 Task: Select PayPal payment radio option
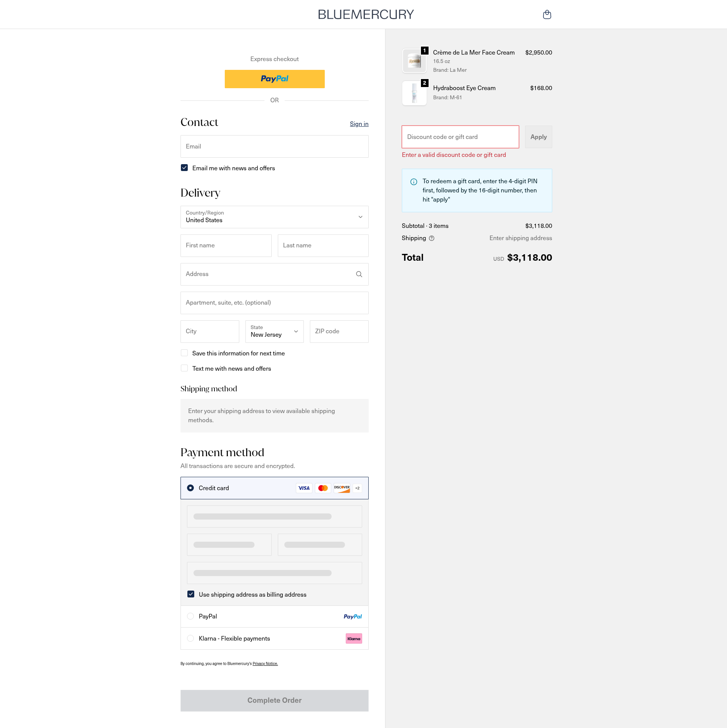pos(190,616)
